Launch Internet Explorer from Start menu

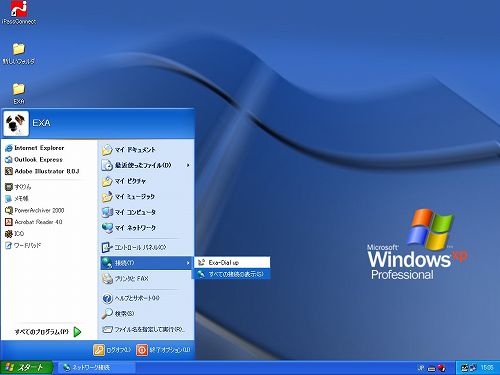coord(34,148)
